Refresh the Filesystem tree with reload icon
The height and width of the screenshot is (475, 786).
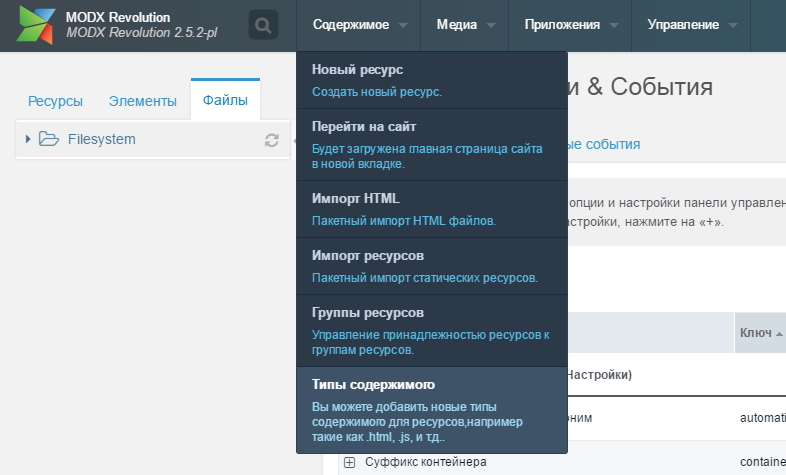[x=272, y=140]
